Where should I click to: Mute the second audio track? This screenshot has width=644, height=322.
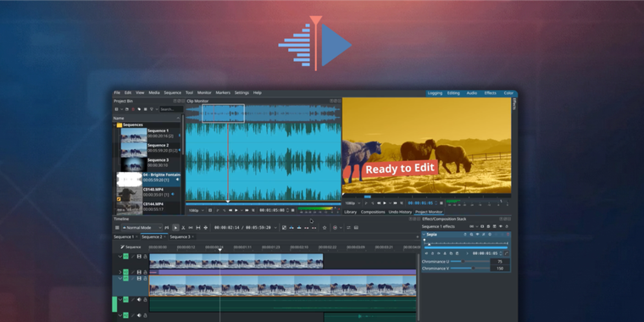point(139,315)
